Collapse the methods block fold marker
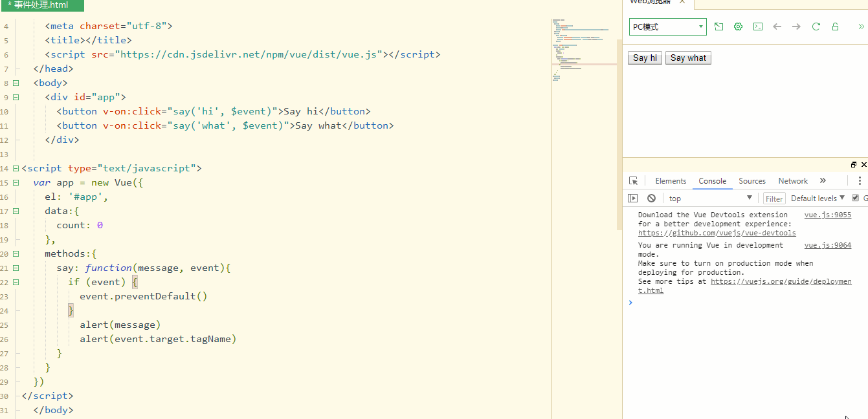 point(16,253)
